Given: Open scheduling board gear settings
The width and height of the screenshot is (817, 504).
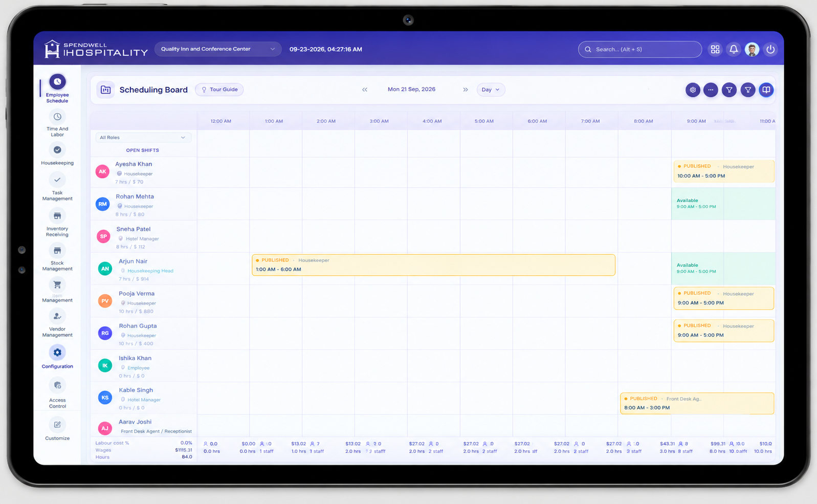Looking at the screenshot, I should (x=693, y=90).
